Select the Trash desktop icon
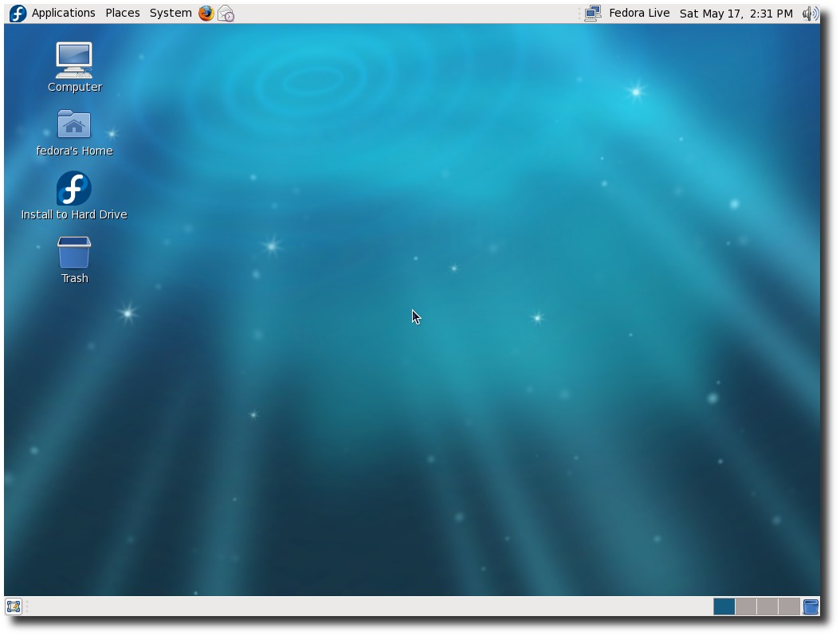The width and height of the screenshot is (840, 636). point(74,261)
